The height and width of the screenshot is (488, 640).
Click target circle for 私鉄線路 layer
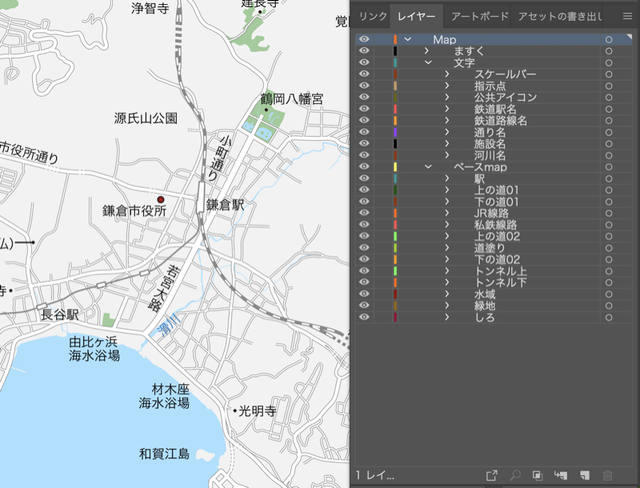pos(609,224)
